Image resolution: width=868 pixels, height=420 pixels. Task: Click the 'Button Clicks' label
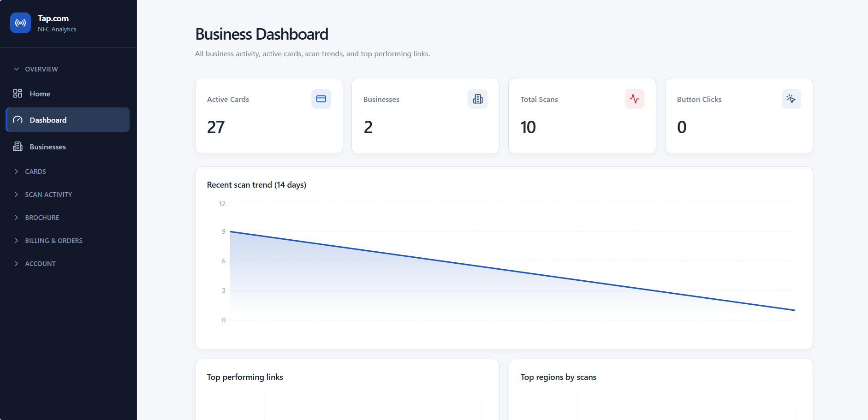(699, 100)
